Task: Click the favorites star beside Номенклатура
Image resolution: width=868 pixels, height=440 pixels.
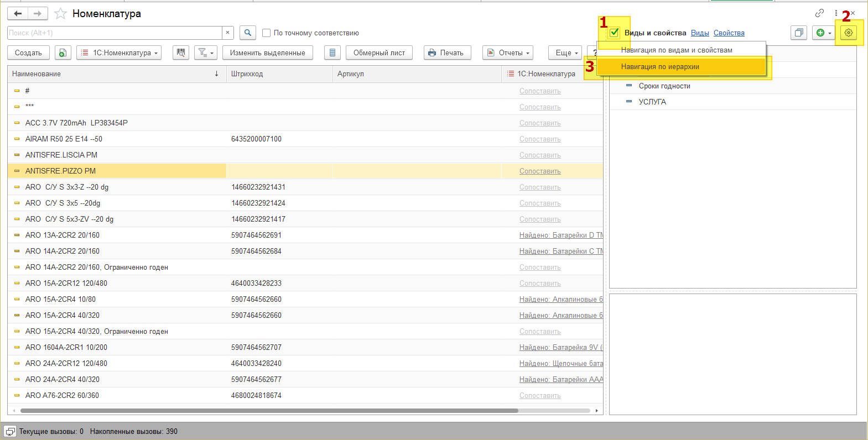Action: pyautogui.click(x=60, y=14)
